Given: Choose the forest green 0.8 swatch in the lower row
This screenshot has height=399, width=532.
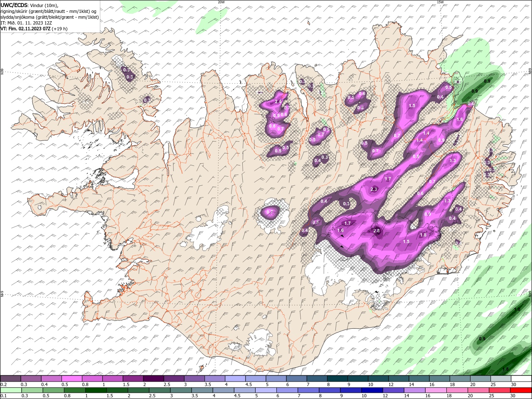Looking at the screenshot, I should [x=74, y=390].
